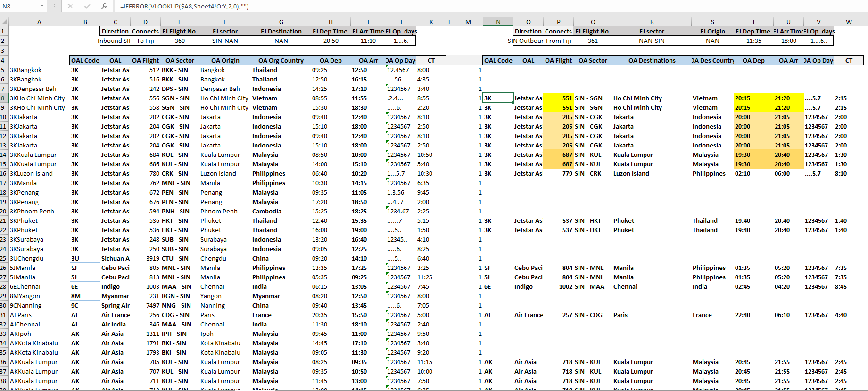Click the 'Cambodia' country cell

coord(281,211)
